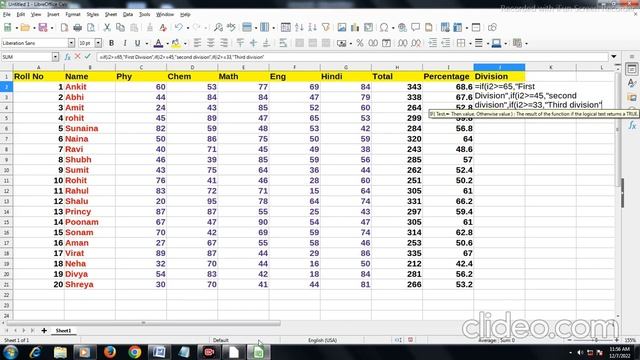Click the Delete decimal place icon

click(x=416, y=43)
